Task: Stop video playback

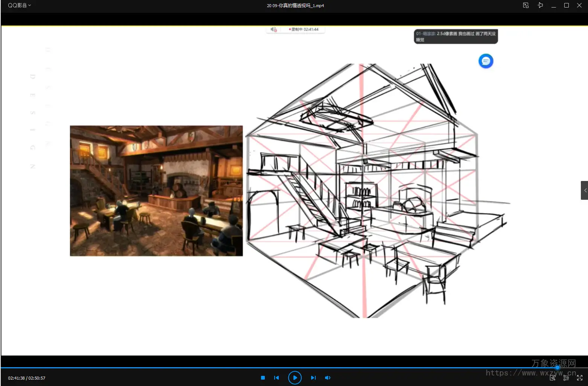Action: [263, 378]
